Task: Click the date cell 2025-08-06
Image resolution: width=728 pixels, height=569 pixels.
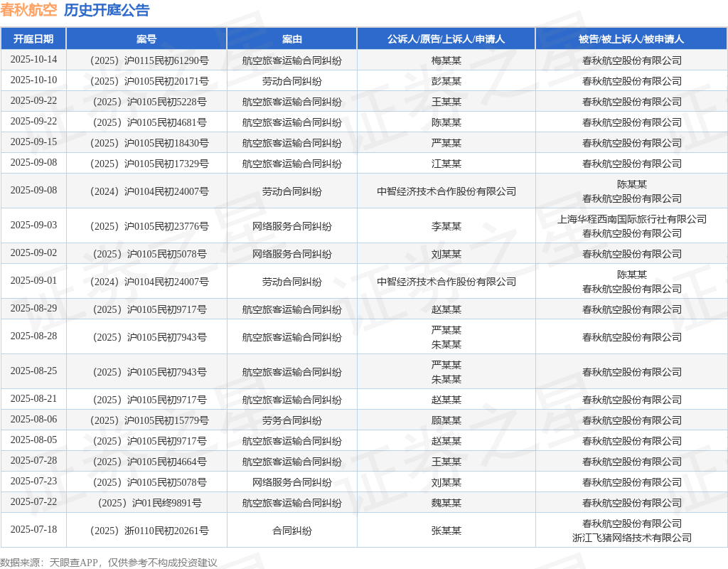Action: (x=33, y=419)
